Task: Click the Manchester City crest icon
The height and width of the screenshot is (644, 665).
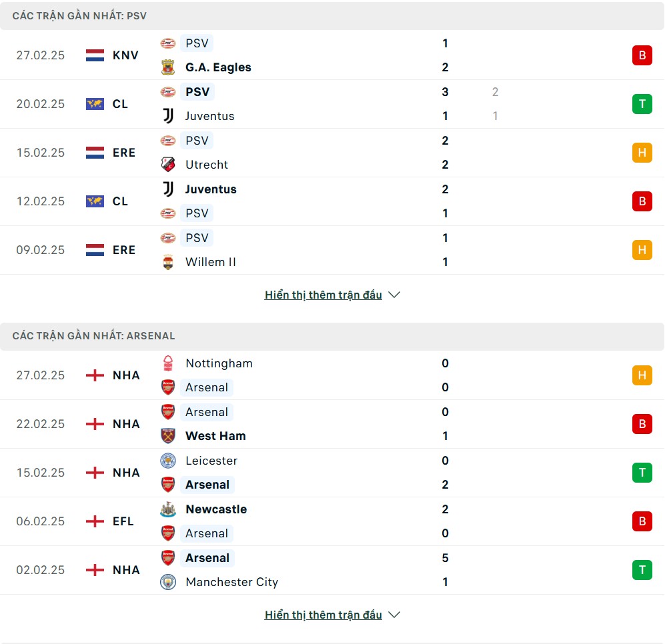Action: [x=168, y=582]
